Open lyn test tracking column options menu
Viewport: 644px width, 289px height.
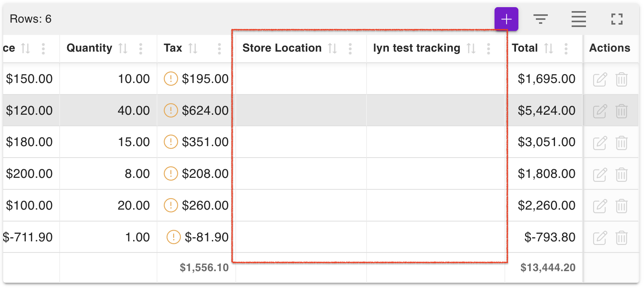[x=489, y=48]
